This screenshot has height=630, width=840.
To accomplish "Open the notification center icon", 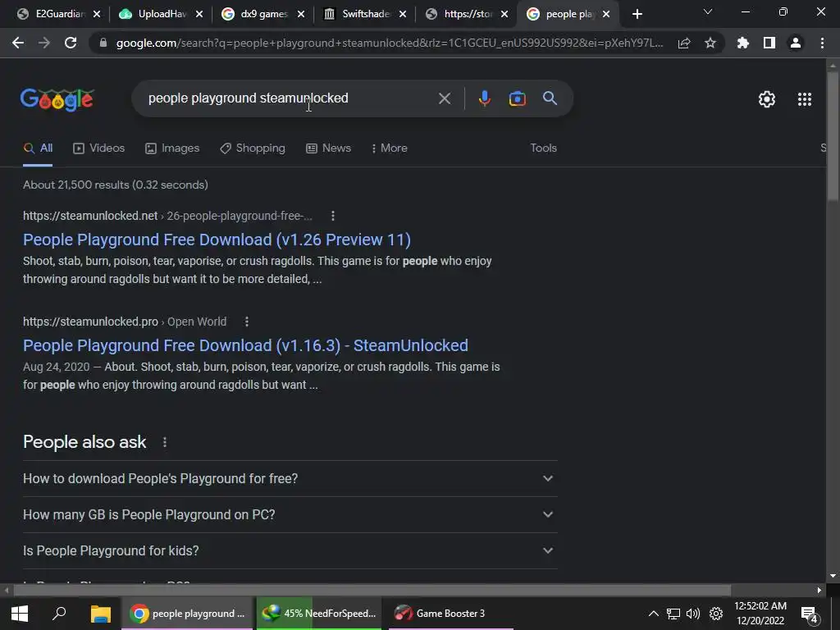I will click(x=809, y=614).
